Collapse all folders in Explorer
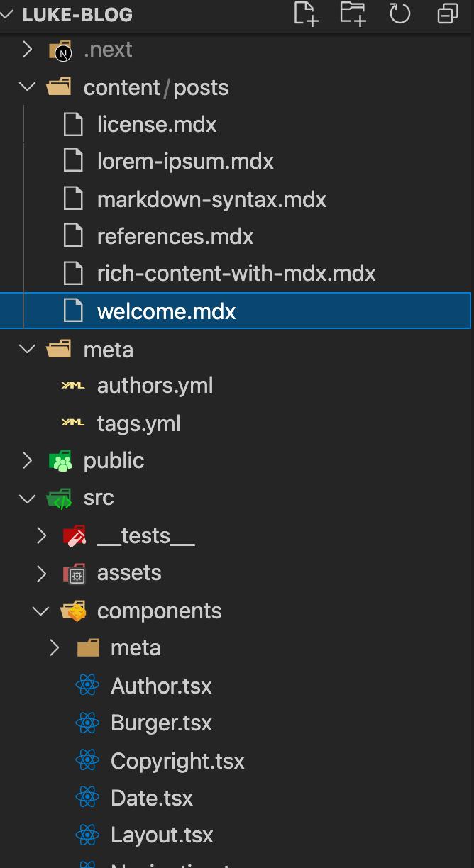Image resolution: width=474 pixels, height=868 pixels. pyautogui.click(x=448, y=13)
